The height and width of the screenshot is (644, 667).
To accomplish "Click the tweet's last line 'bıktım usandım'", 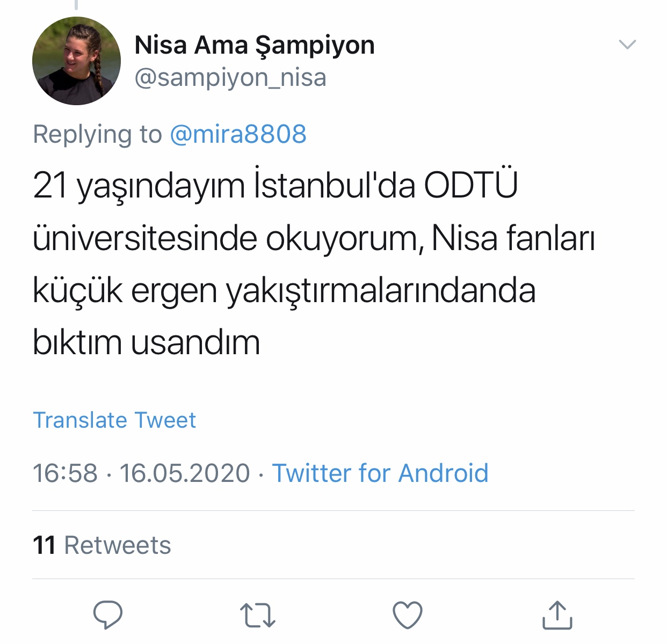I will point(146,342).
